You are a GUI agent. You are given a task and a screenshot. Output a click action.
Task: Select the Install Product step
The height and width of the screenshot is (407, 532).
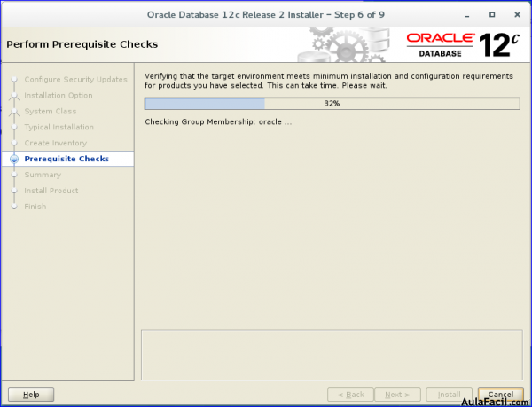click(51, 191)
